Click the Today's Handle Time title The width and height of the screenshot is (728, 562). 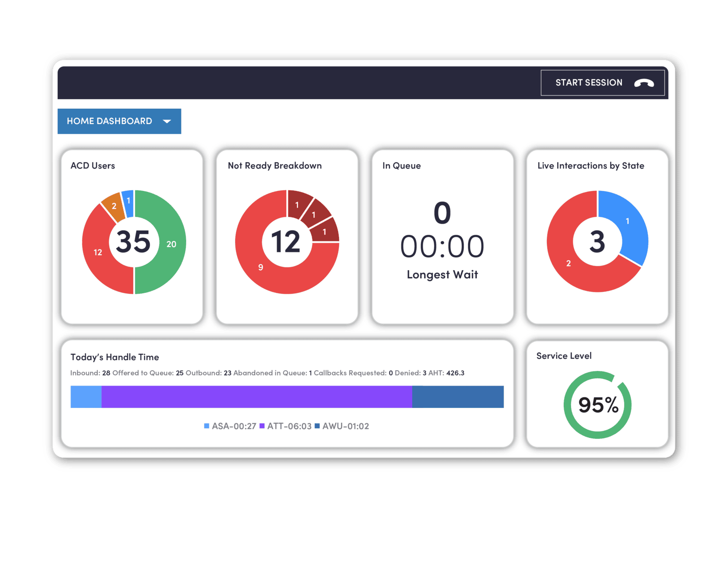click(115, 357)
